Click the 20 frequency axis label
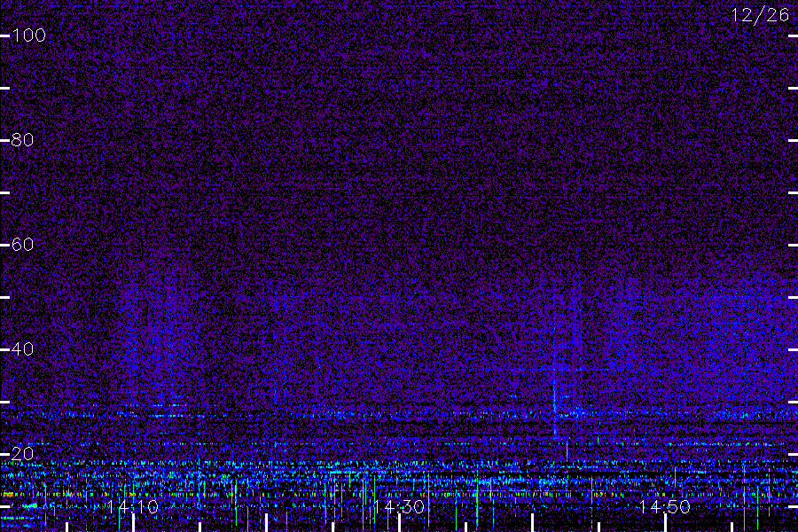Screen dimensions: 798x532 [22, 454]
